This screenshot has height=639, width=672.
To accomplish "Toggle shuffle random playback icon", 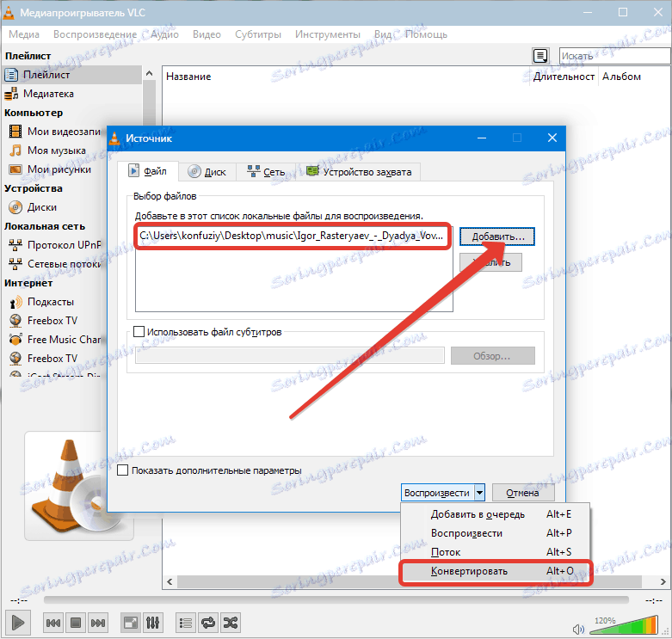I will [231, 623].
